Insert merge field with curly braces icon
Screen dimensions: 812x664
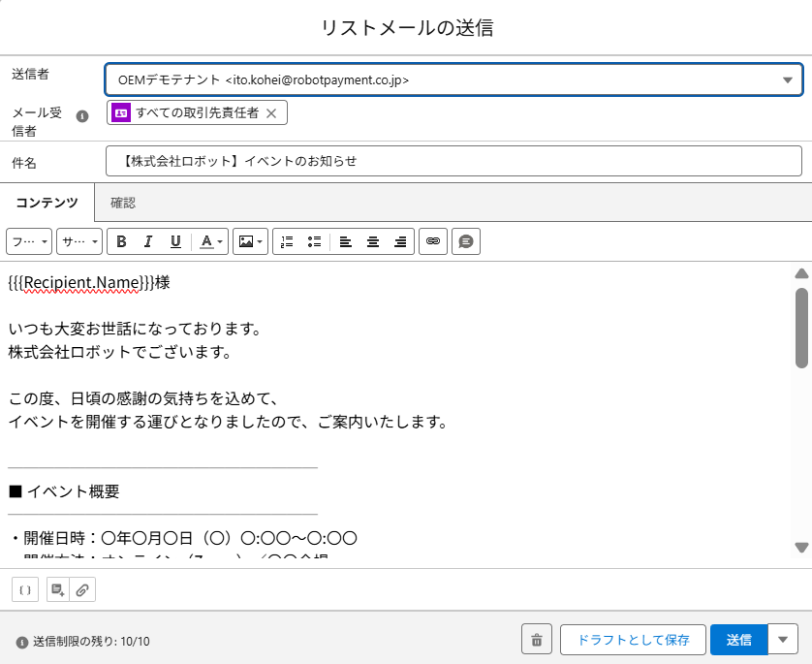(x=25, y=589)
